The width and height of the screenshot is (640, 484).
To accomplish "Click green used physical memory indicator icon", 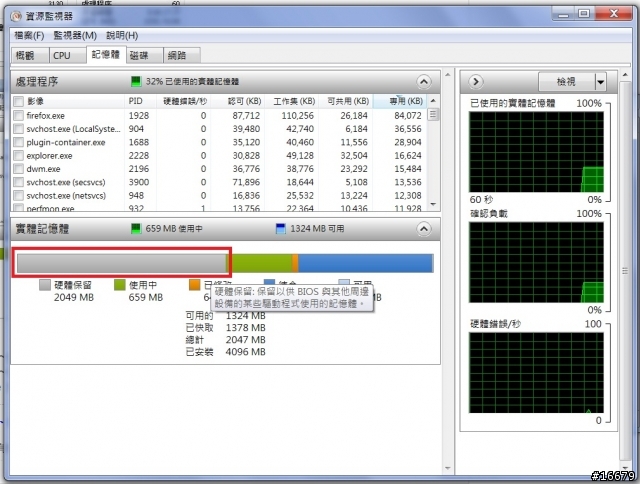I will [136, 81].
